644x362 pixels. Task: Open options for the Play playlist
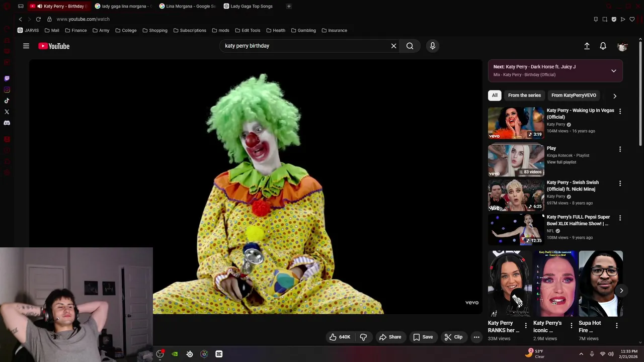(620, 149)
